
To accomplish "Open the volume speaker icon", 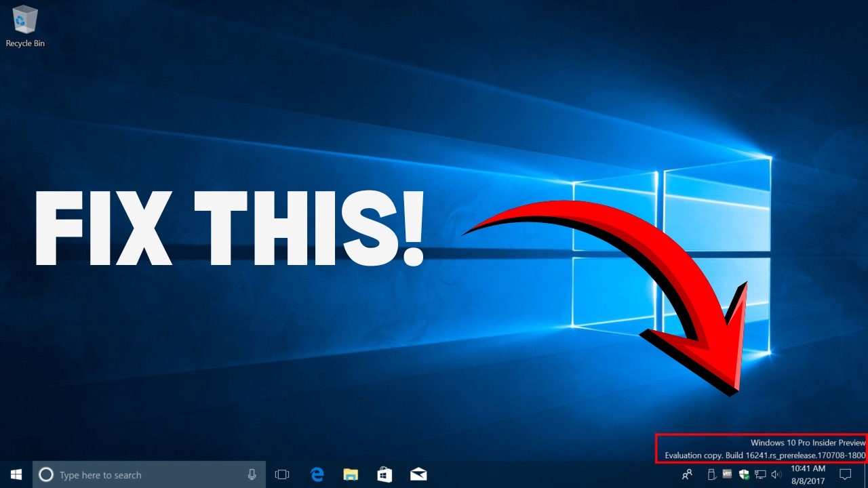I will [777, 474].
